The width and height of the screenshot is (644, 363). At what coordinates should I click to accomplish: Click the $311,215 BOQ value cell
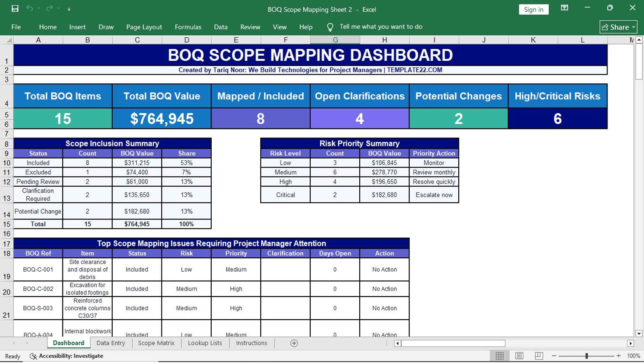[x=137, y=163]
